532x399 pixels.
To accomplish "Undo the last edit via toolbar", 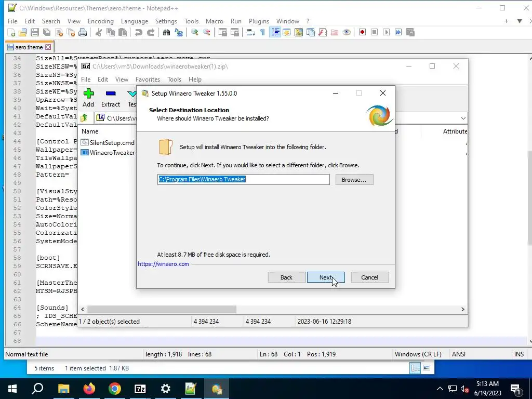I will click(138, 32).
